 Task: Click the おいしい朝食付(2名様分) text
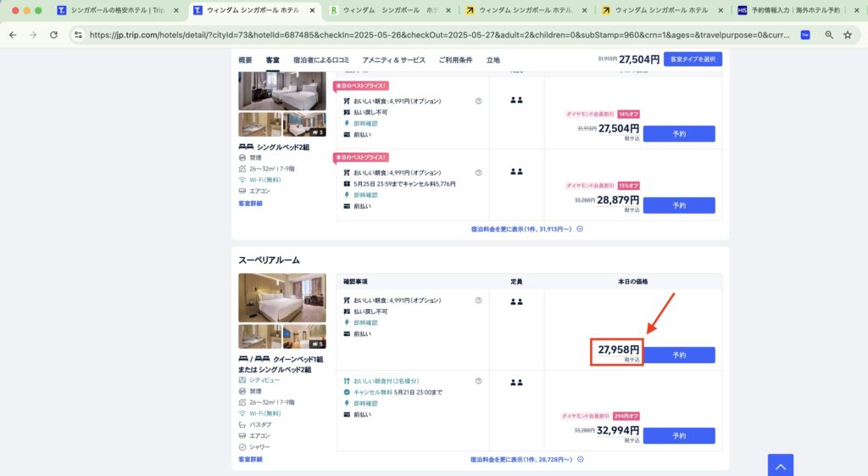click(x=387, y=381)
